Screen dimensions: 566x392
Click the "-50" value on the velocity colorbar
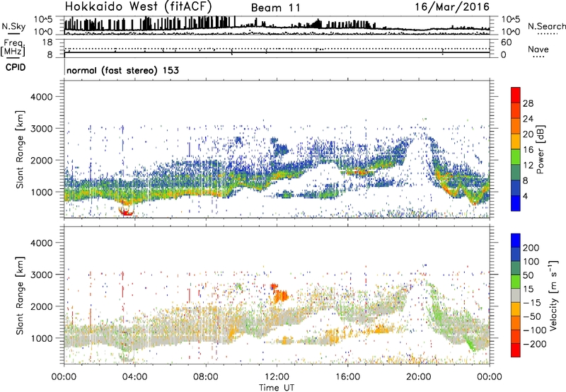pos(533,316)
